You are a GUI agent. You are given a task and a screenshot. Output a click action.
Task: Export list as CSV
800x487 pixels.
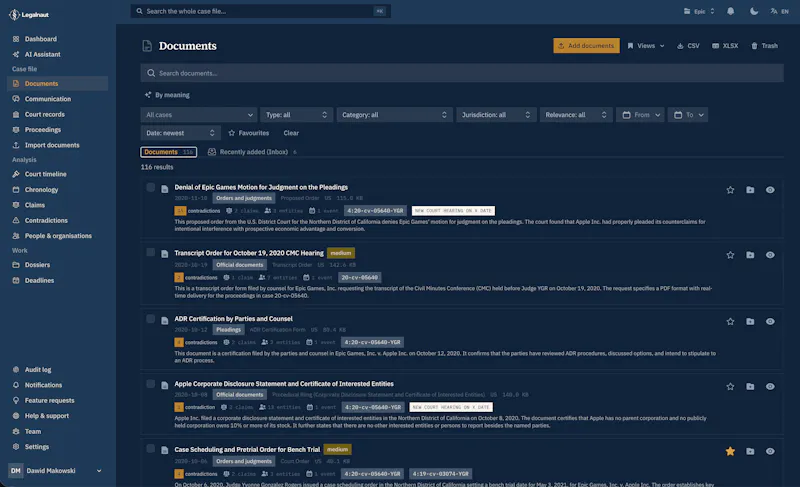click(x=688, y=45)
